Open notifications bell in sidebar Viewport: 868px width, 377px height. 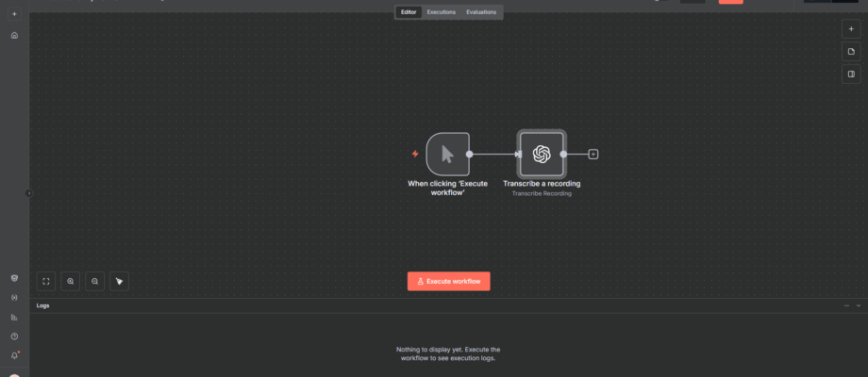(14, 355)
